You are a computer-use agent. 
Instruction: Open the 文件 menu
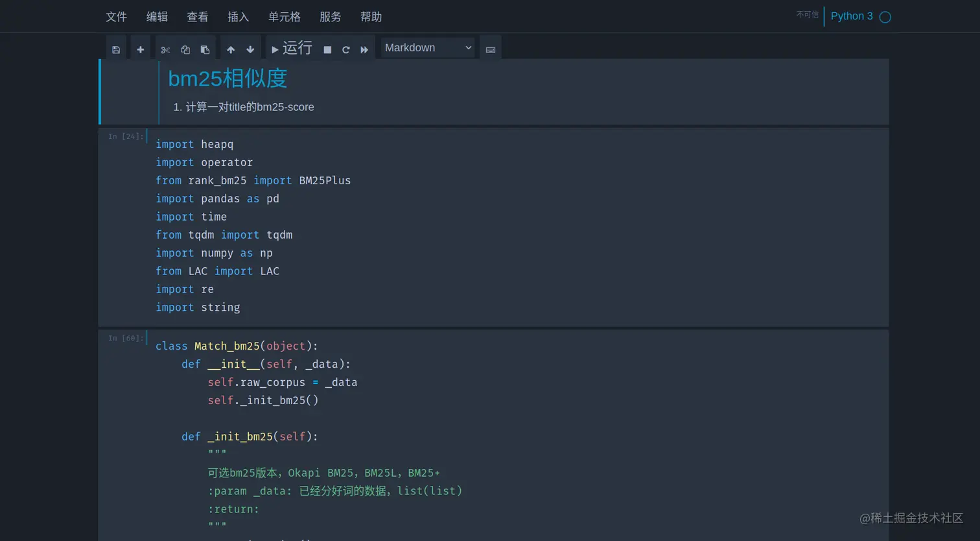[x=116, y=16]
